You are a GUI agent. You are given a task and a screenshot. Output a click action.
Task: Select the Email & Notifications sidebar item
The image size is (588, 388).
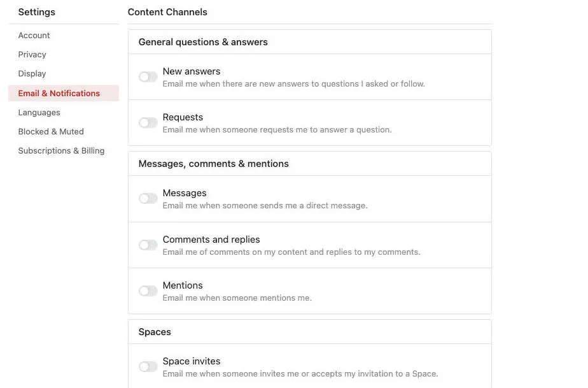pos(59,94)
